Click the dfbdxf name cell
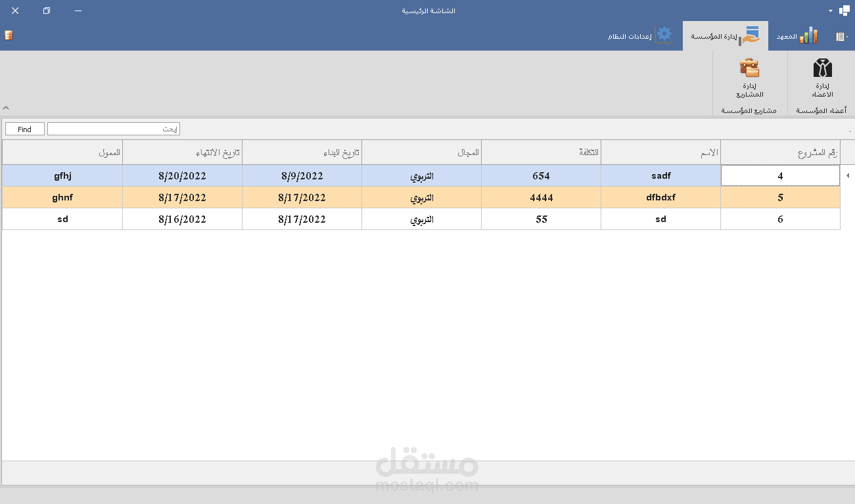Screen dimensions: 855x504 pos(661,198)
